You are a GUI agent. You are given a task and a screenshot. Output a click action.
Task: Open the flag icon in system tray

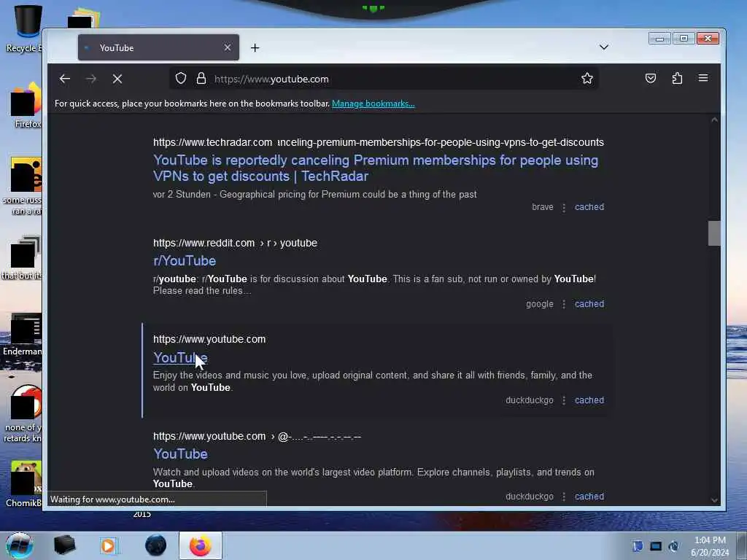(x=638, y=546)
